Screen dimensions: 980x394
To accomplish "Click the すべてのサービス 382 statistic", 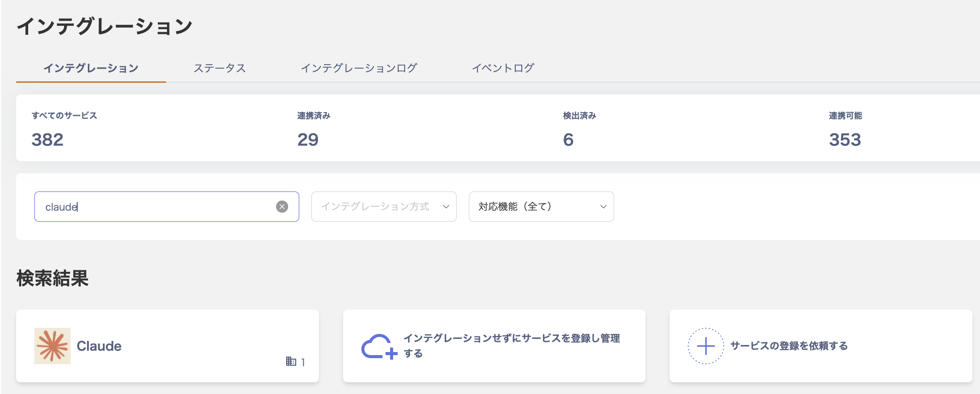I will point(48,139).
